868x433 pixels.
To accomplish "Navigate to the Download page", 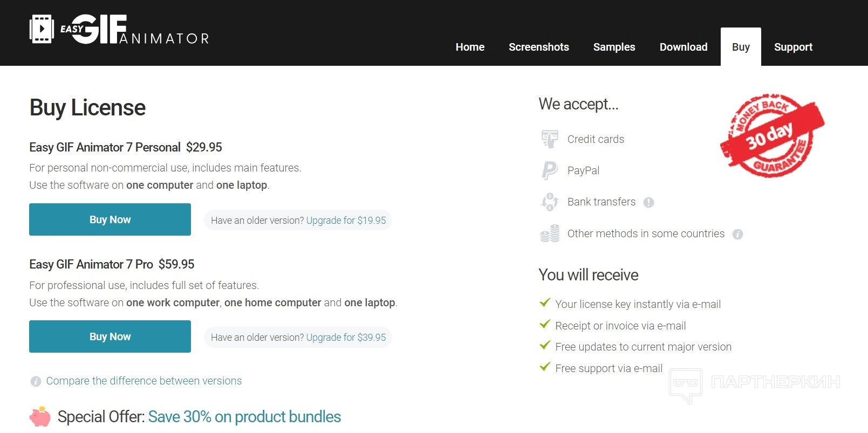I will tap(683, 47).
